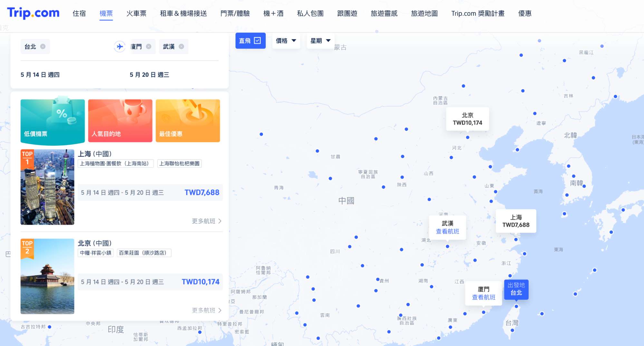
Task: Select the 人氣目的地 card
Action: pos(120,121)
